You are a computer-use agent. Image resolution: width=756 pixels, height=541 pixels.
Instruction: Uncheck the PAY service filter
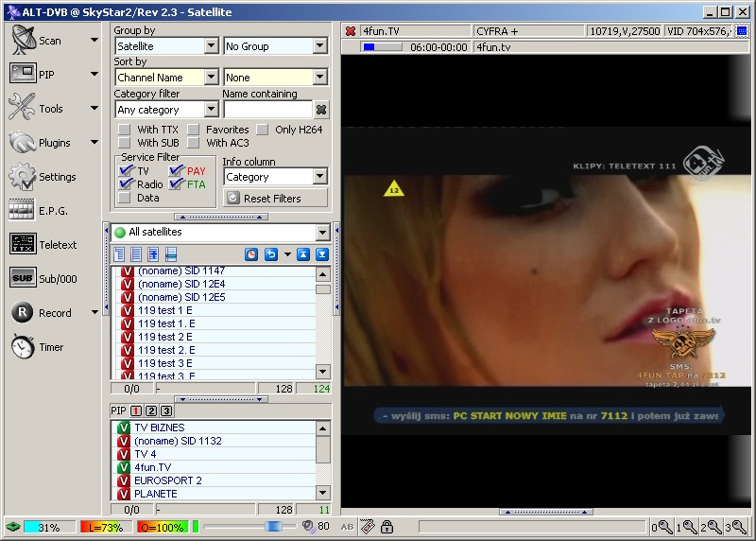pyautogui.click(x=176, y=171)
